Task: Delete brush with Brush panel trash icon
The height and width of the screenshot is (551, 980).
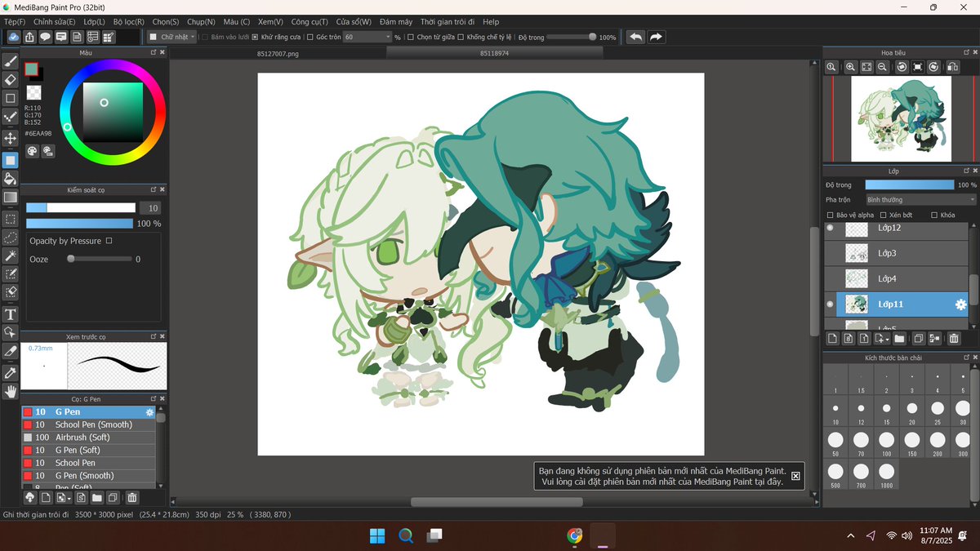Action: [132, 497]
